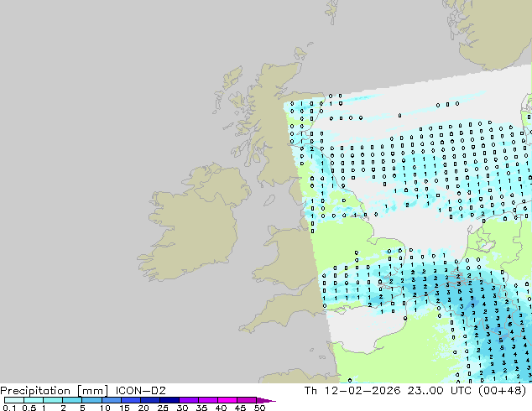Click the 10–15 mm blue swatch
532x411 pixels.
click(111, 400)
